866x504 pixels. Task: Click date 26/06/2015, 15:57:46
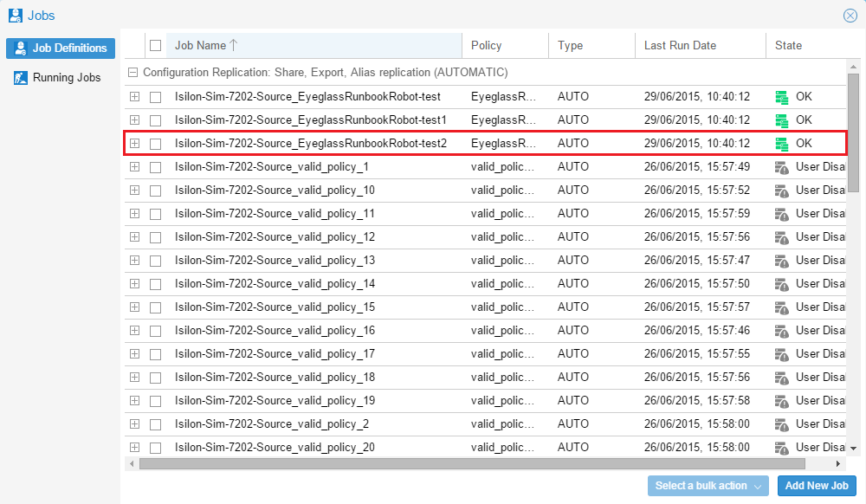tap(697, 330)
